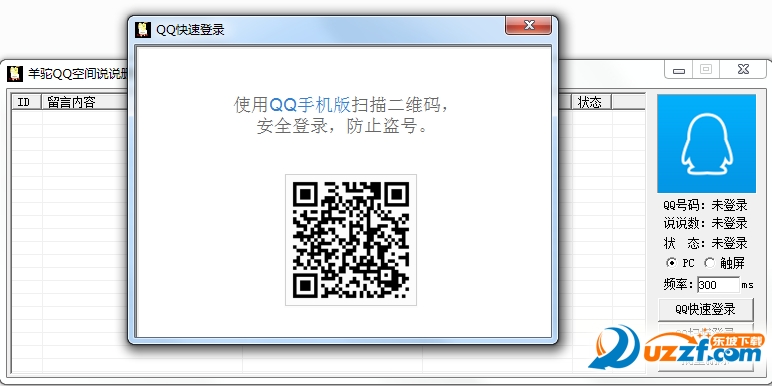Focus the 频率 input field showing 300
This screenshot has width=772, height=386.
tap(718, 285)
